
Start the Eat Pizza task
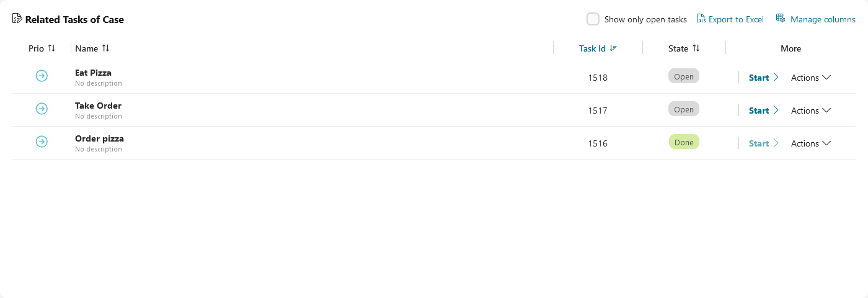coord(763,78)
